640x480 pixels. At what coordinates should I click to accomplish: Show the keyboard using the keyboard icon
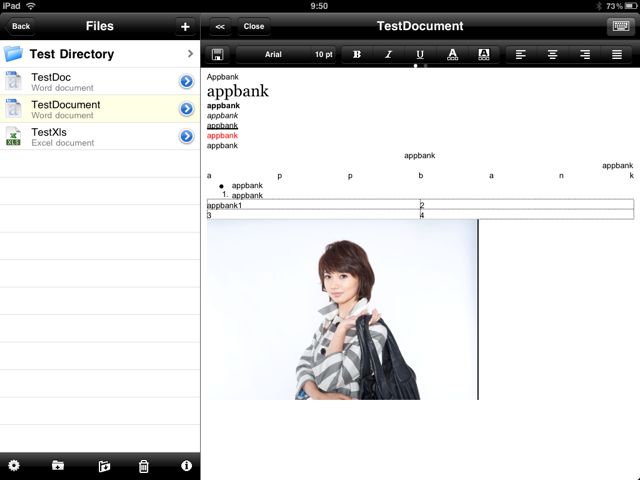[x=620, y=27]
